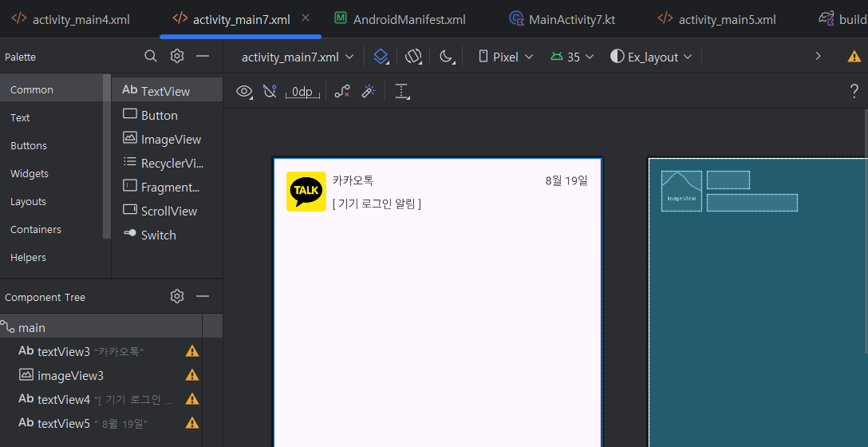
Task: Close the activity_main7.xml tab
Action: [x=306, y=18]
